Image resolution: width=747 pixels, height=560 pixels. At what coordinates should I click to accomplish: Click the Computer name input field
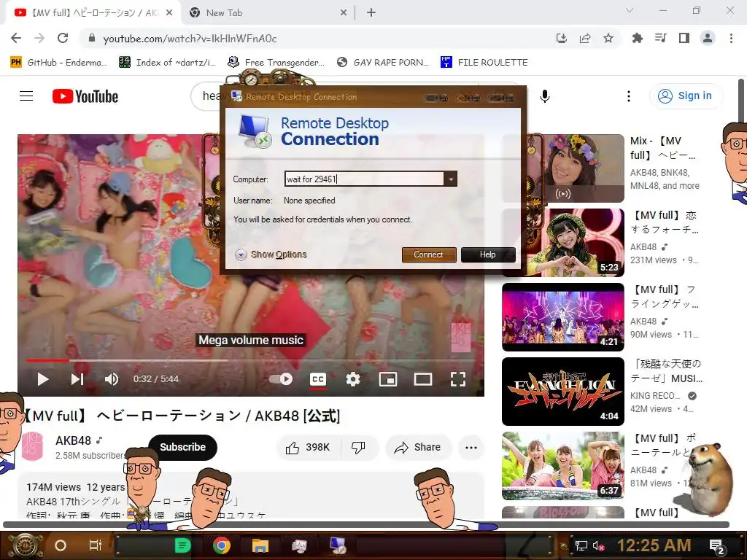pos(365,179)
